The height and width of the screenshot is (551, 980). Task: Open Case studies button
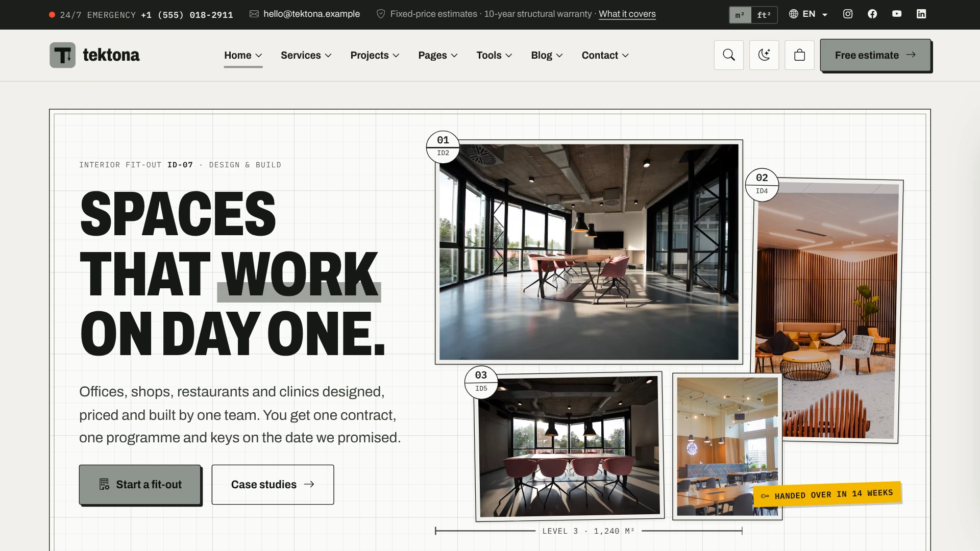point(273,485)
